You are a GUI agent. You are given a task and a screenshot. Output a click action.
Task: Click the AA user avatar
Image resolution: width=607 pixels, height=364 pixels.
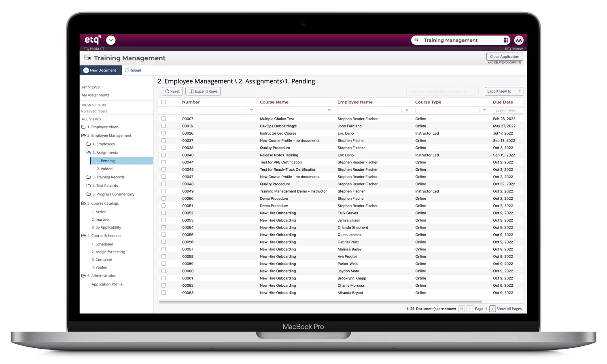click(x=518, y=40)
